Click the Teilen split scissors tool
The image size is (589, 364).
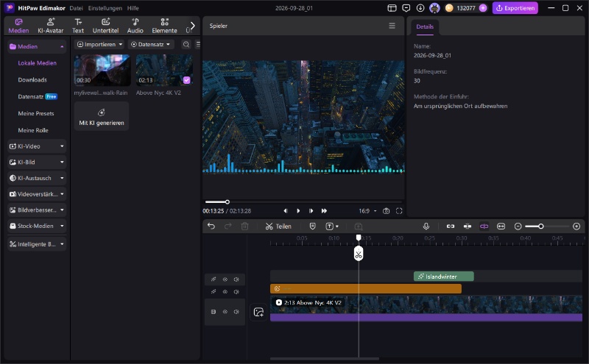(x=278, y=226)
